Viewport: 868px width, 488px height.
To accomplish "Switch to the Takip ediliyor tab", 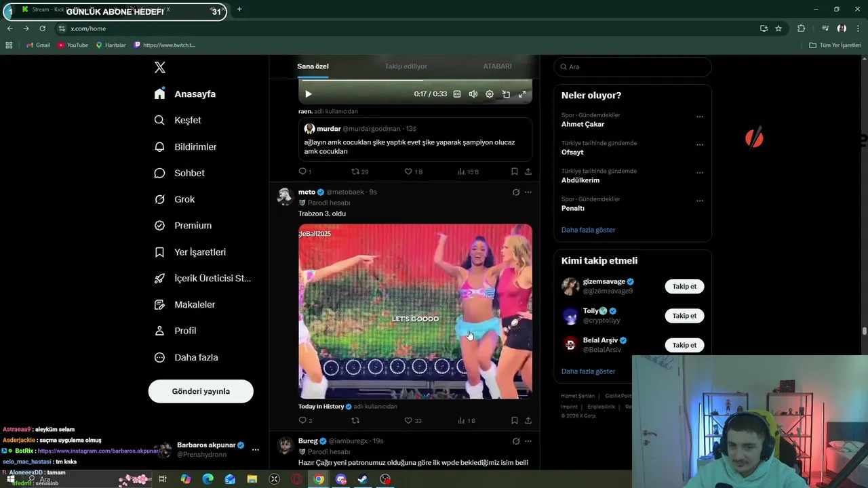I will [406, 66].
